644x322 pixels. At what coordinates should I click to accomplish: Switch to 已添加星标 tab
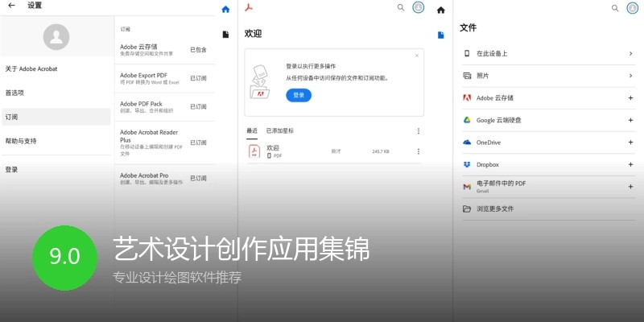click(280, 131)
